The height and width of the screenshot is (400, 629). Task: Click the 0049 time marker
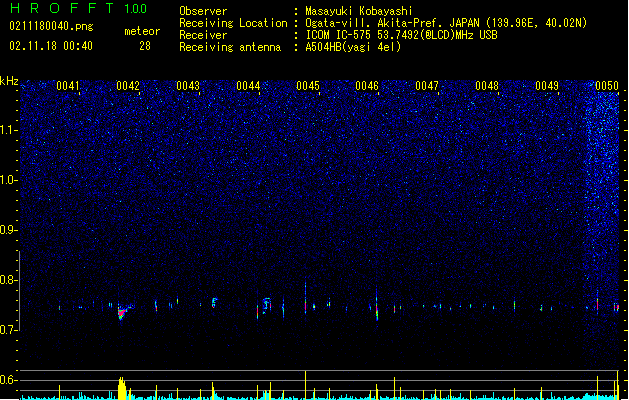point(547,86)
